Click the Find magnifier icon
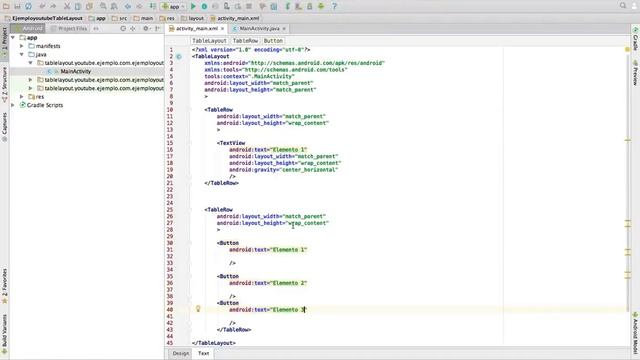The width and height of the screenshot is (640, 360). (103, 6)
